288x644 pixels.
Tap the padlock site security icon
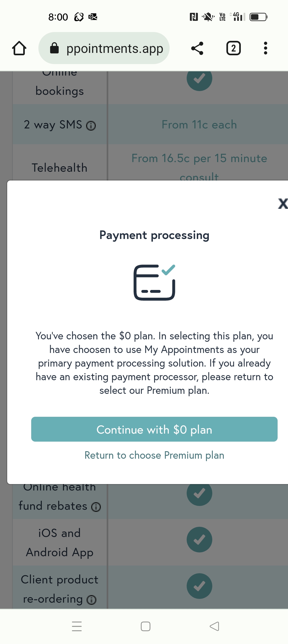tap(54, 48)
